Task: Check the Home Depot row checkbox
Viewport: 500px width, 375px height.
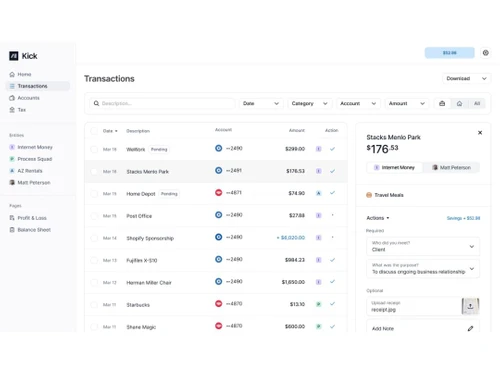Action: coord(94,194)
